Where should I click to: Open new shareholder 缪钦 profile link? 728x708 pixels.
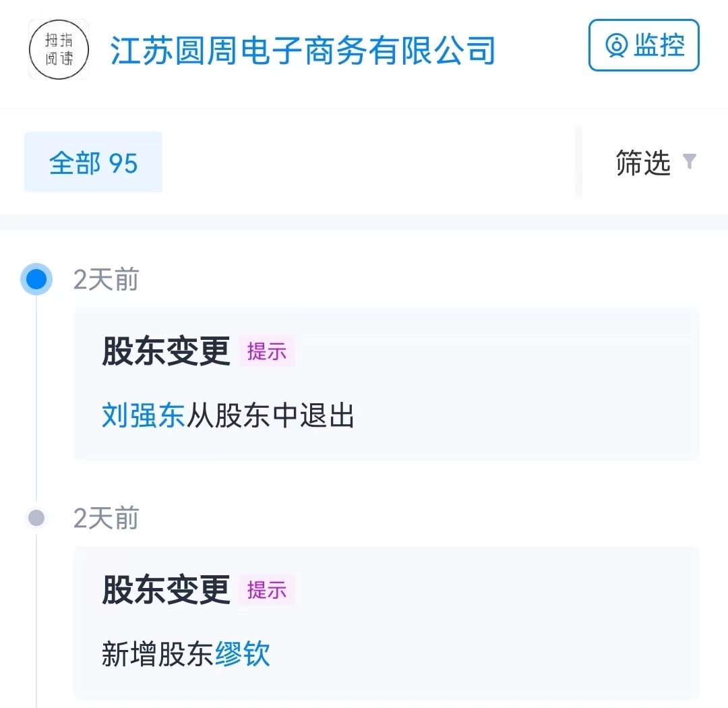pyautogui.click(x=243, y=654)
